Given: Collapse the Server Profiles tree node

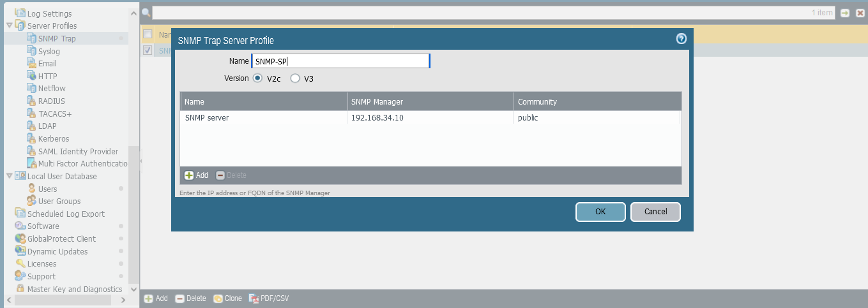Looking at the screenshot, I should coord(9,26).
